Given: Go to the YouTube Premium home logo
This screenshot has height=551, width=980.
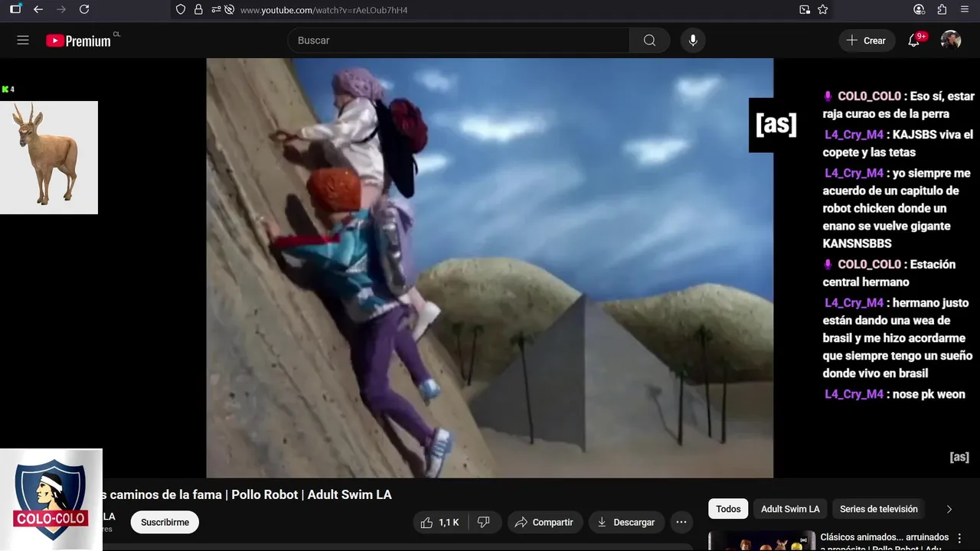Looking at the screenshot, I should (x=78, y=41).
